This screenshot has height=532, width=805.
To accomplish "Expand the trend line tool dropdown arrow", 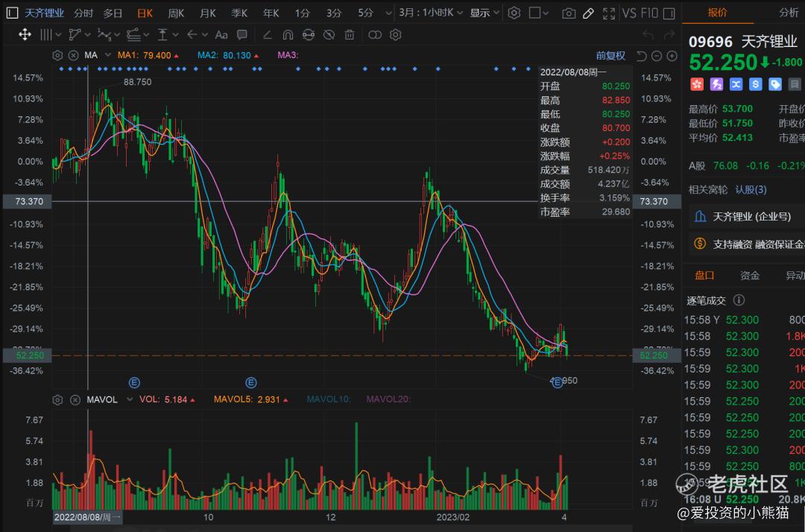I will point(87,35).
